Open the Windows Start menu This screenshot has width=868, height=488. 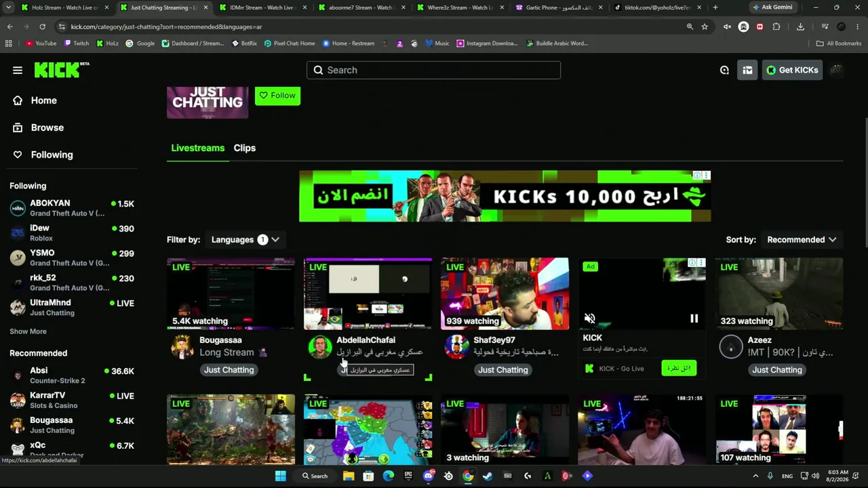tap(280, 476)
